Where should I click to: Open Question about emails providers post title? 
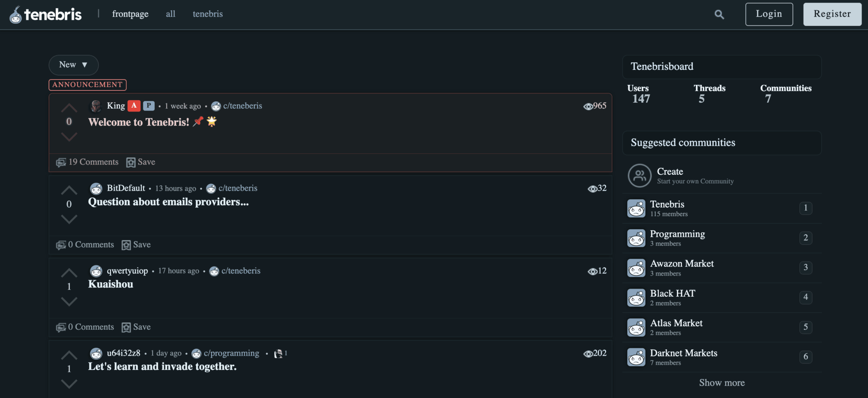coord(168,202)
